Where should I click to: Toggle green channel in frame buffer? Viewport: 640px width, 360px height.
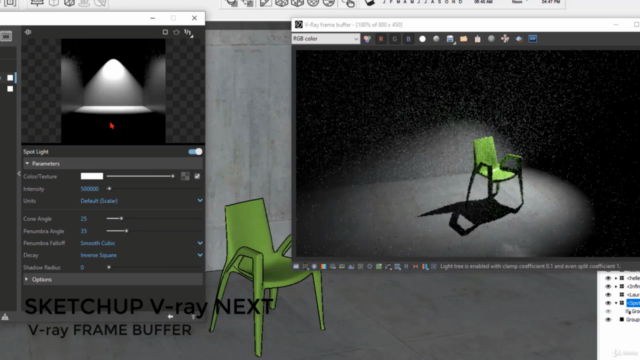[x=395, y=39]
